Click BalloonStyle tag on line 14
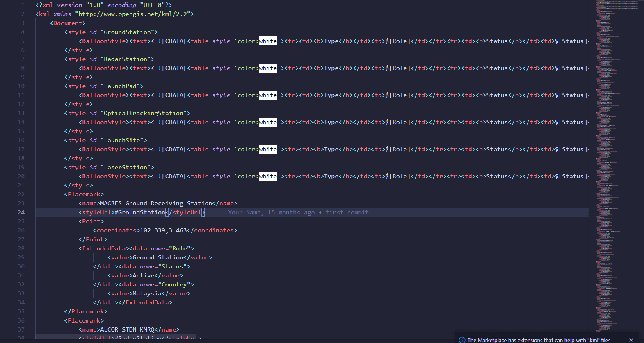The image size is (644, 343). click(104, 122)
